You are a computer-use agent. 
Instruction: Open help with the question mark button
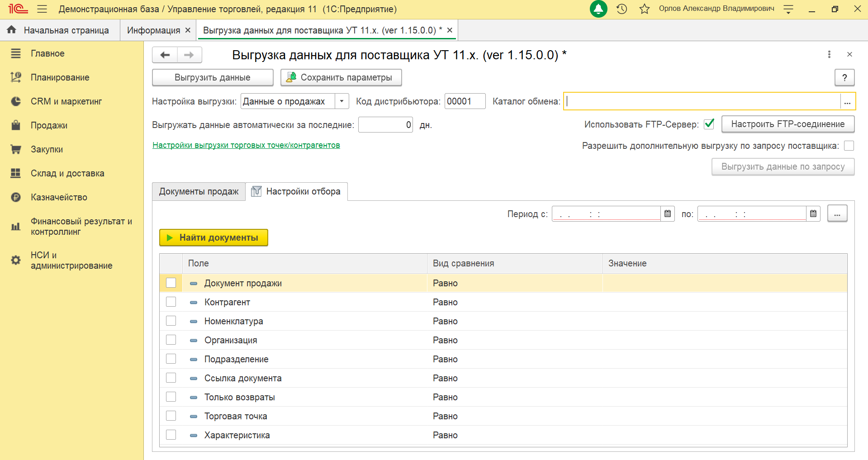[x=844, y=77]
